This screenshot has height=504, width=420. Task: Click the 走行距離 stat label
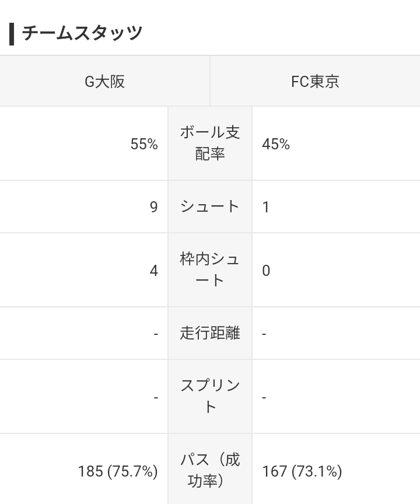tap(210, 333)
